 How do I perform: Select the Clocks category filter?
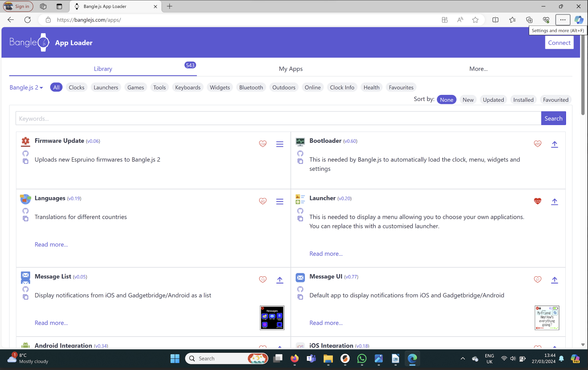click(76, 87)
